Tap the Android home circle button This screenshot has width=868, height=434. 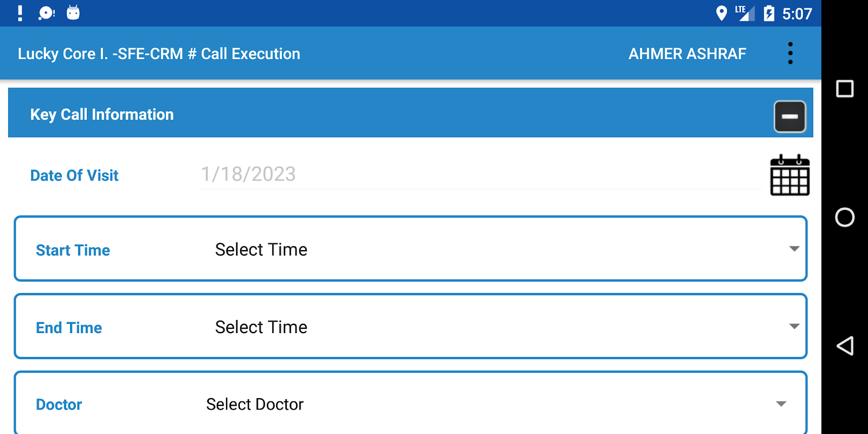(845, 218)
